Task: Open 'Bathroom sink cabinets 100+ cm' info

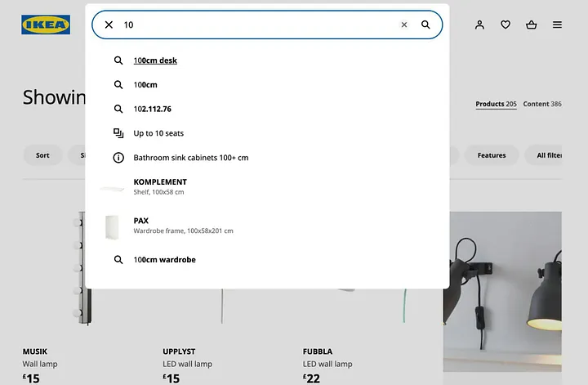Action: click(x=190, y=158)
